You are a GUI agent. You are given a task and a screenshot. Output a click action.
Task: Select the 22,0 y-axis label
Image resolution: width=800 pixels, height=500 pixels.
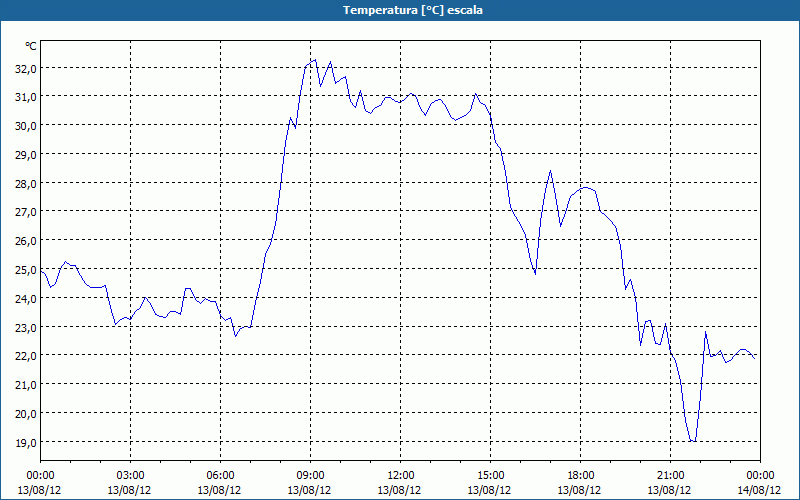[26, 356]
